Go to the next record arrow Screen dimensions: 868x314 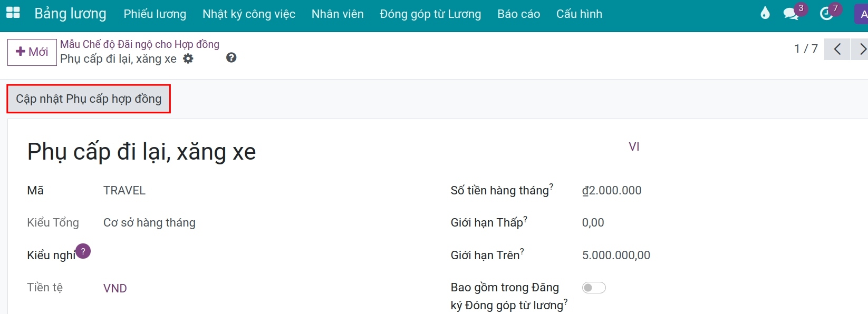click(861, 50)
